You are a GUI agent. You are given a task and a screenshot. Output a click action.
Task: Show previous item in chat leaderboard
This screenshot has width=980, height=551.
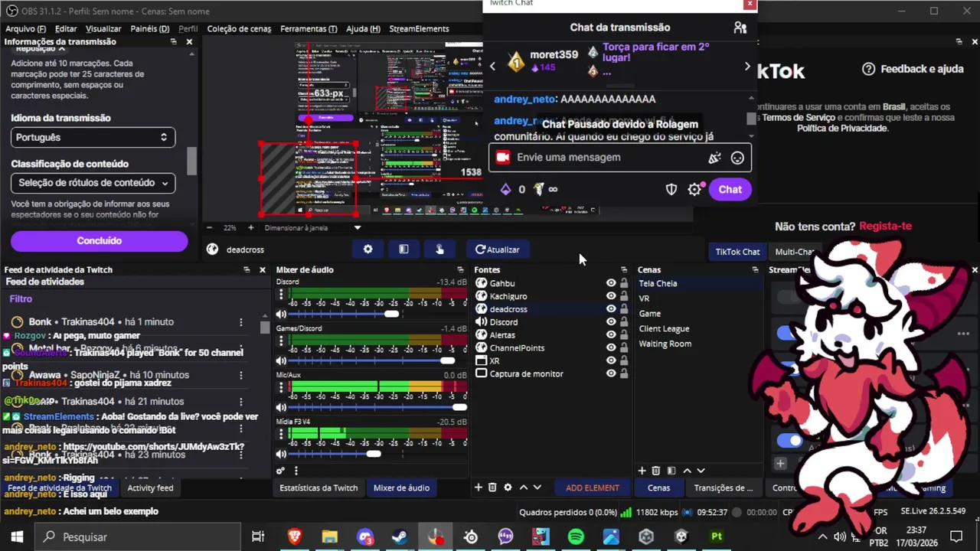pyautogui.click(x=492, y=67)
